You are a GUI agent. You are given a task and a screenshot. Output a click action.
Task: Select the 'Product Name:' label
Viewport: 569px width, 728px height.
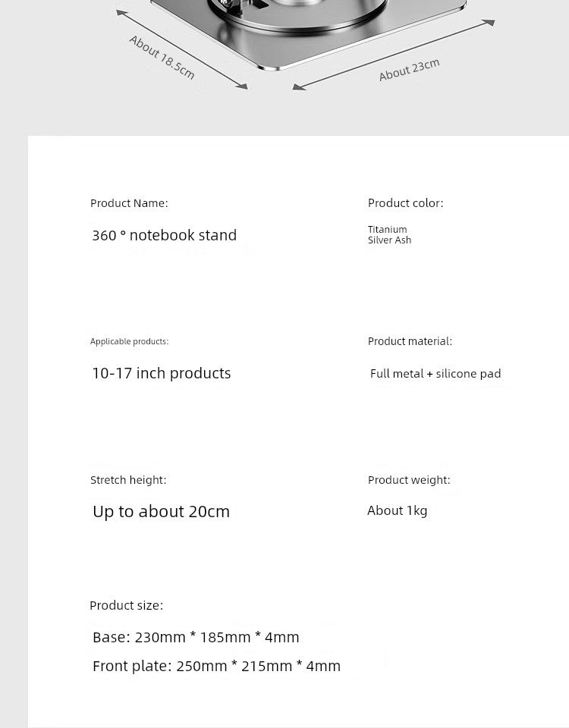click(x=129, y=203)
